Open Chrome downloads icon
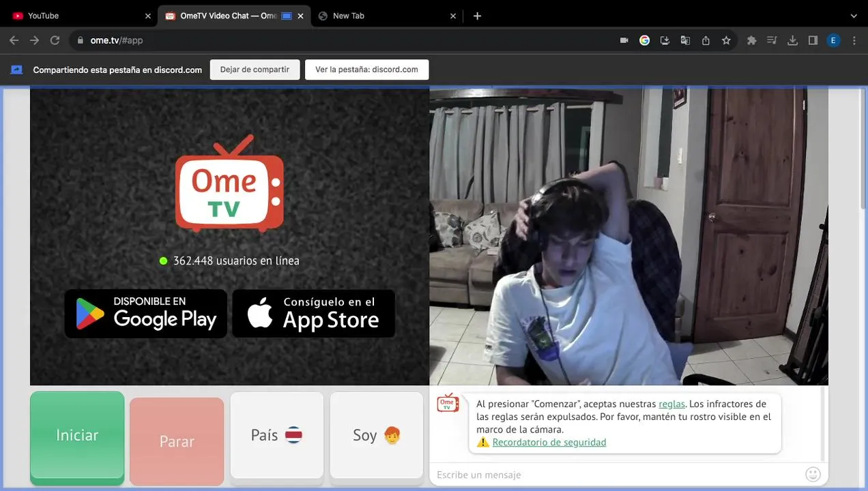868x491 pixels. [792, 40]
